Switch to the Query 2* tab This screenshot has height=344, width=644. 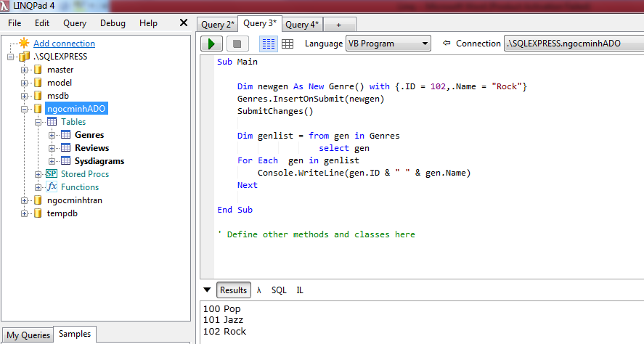point(218,24)
